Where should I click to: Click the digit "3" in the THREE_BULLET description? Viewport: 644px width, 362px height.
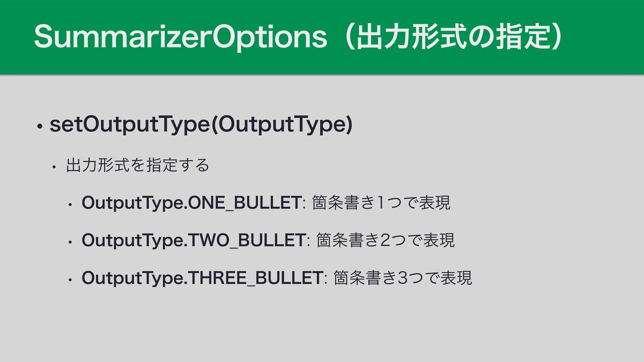tap(402, 278)
